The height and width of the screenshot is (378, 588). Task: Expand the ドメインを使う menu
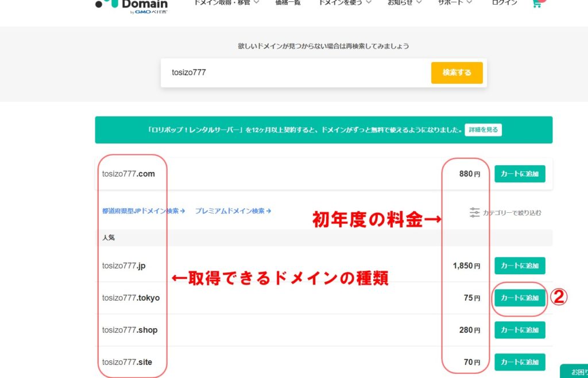point(345,3)
